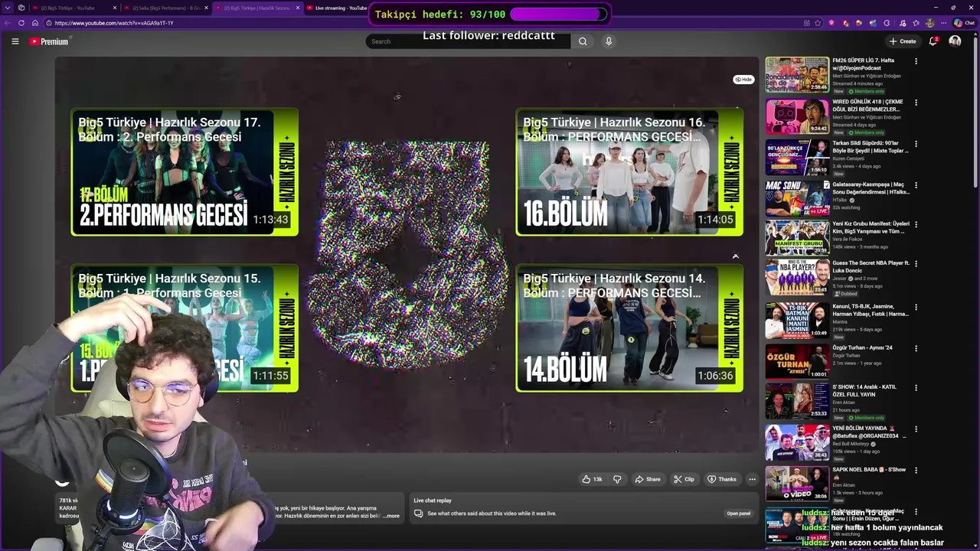Open options for Guess The Secret NBA Player
This screenshot has height=551, width=980.
coord(916,263)
